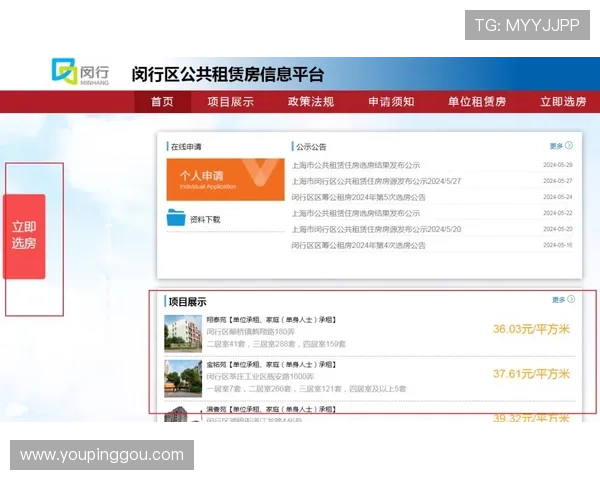Click the date 2024-05-29
600x480 pixels.
coord(558,165)
